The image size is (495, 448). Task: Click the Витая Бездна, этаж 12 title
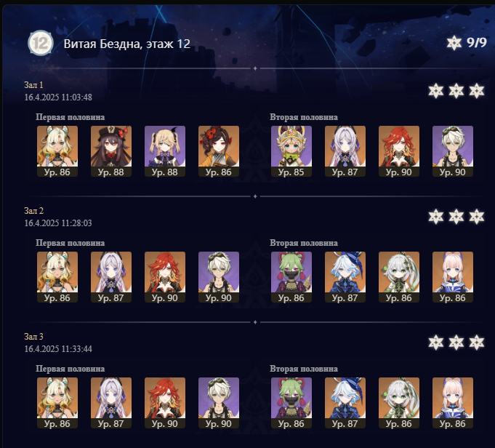point(127,44)
